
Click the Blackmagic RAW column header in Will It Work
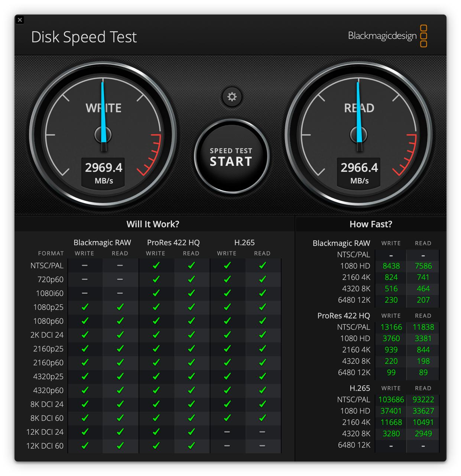[x=102, y=242]
